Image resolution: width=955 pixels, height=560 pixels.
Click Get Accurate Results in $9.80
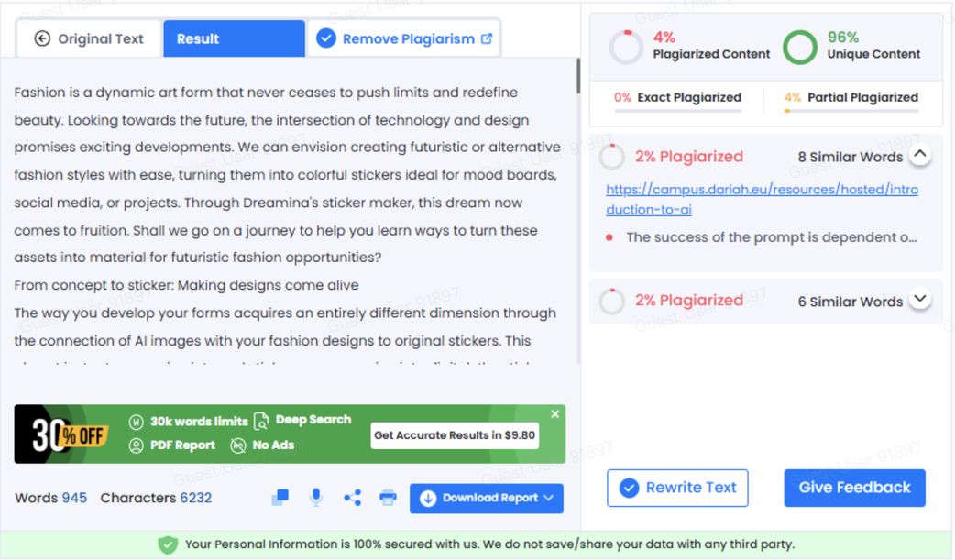(455, 435)
